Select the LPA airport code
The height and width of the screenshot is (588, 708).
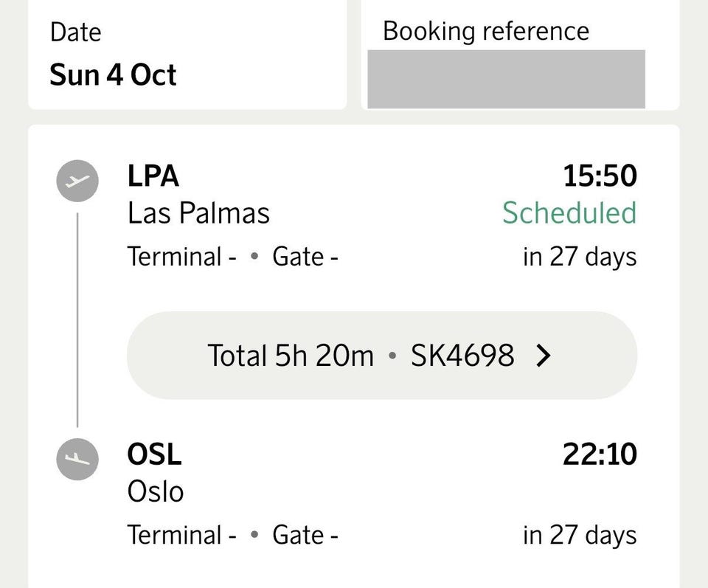[153, 176]
